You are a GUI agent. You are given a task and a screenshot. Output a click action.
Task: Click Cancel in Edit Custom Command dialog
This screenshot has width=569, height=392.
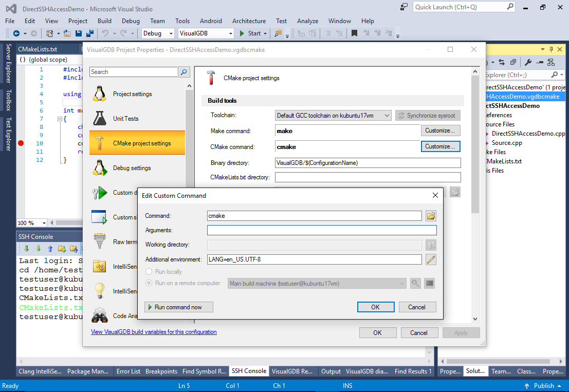pos(417,307)
